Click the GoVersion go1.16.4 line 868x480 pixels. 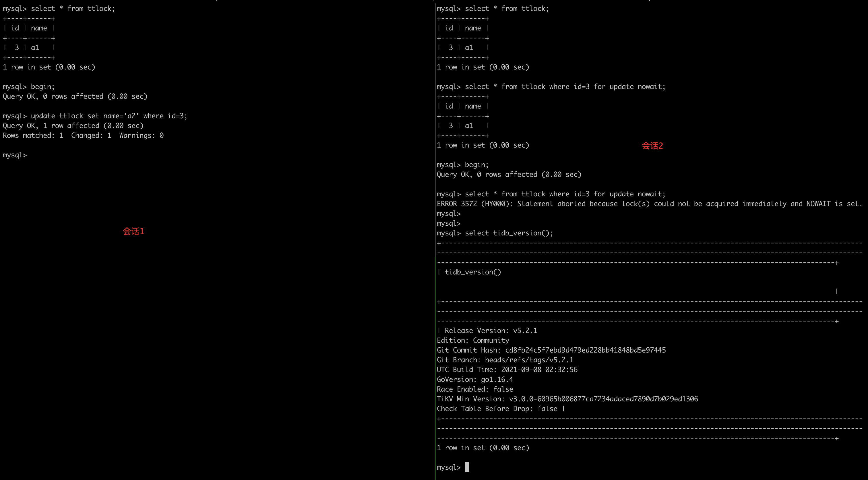pos(475,380)
